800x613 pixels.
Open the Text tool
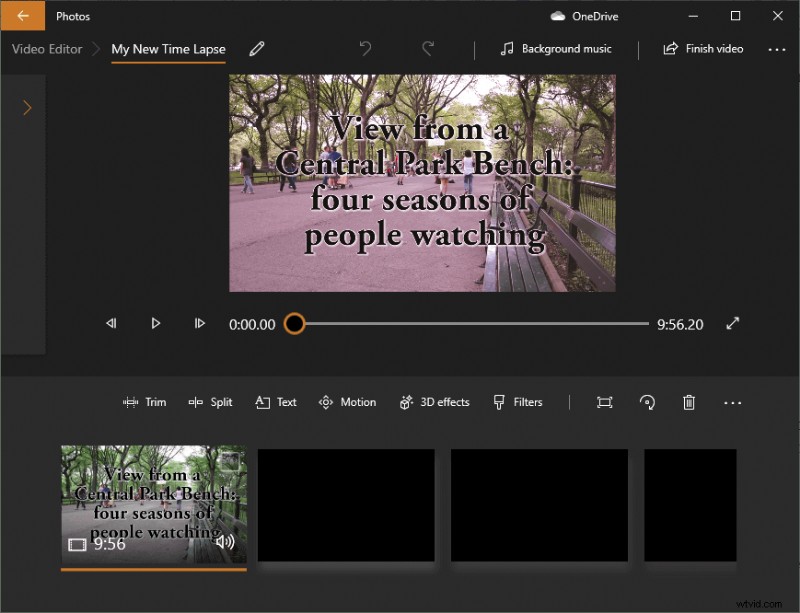[x=275, y=402]
